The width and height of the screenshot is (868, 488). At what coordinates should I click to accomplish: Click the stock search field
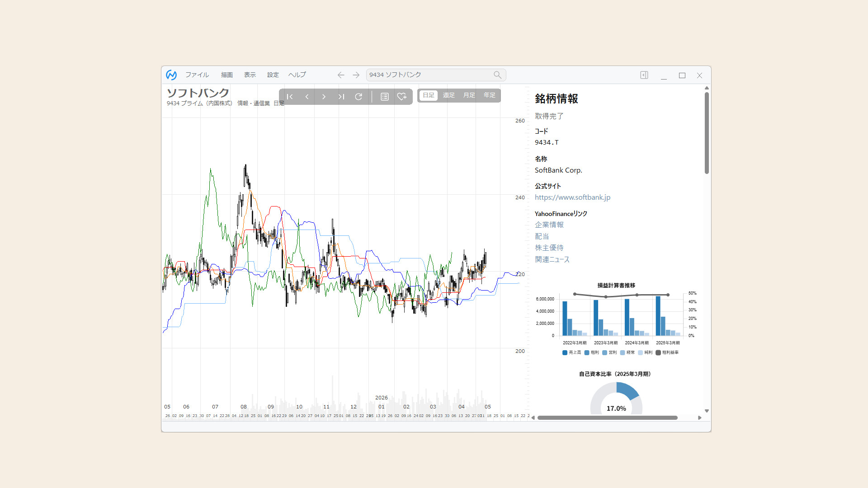pyautogui.click(x=436, y=75)
